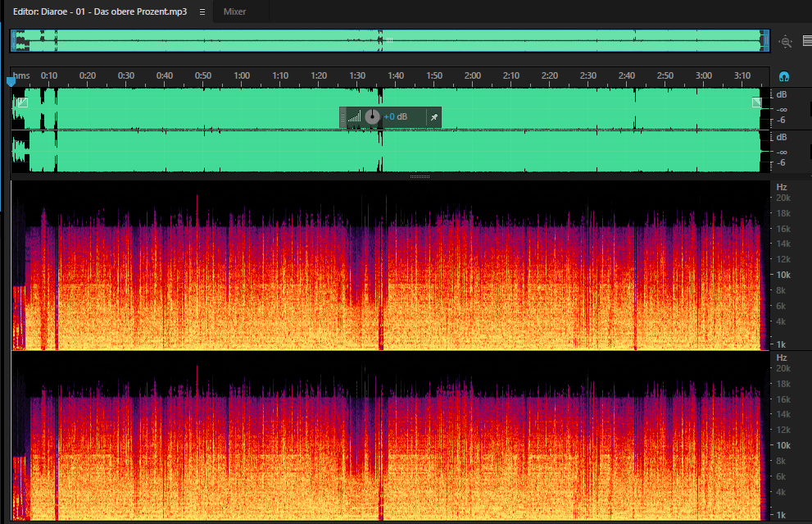Click 6k on the lower frequency scale
Screen dimensions: 812x524
click(780, 476)
